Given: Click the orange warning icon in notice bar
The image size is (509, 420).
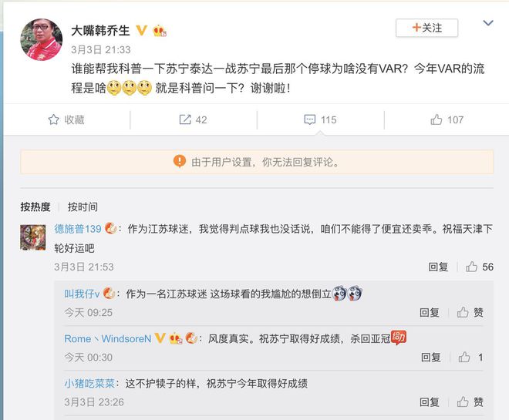Looking at the screenshot, I should point(180,161).
